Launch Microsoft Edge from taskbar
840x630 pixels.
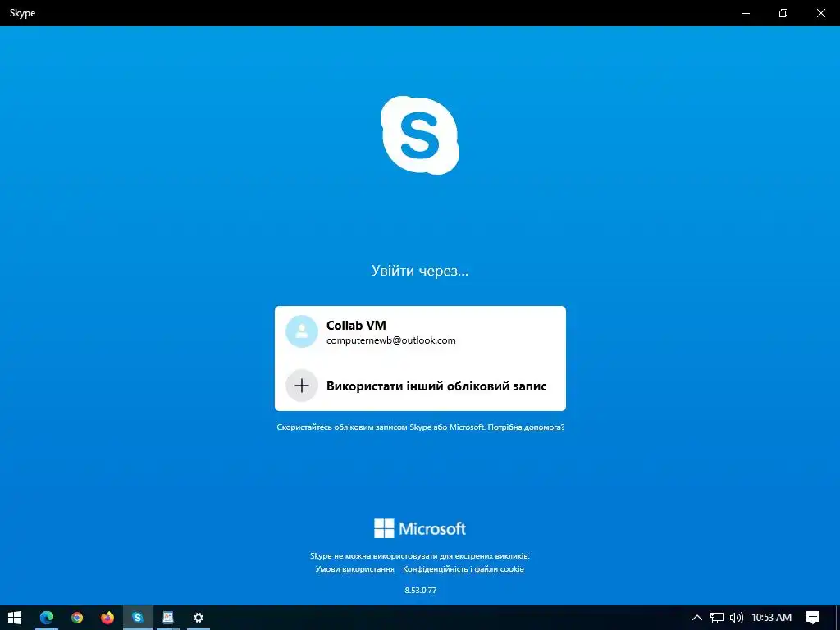click(47, 618)
